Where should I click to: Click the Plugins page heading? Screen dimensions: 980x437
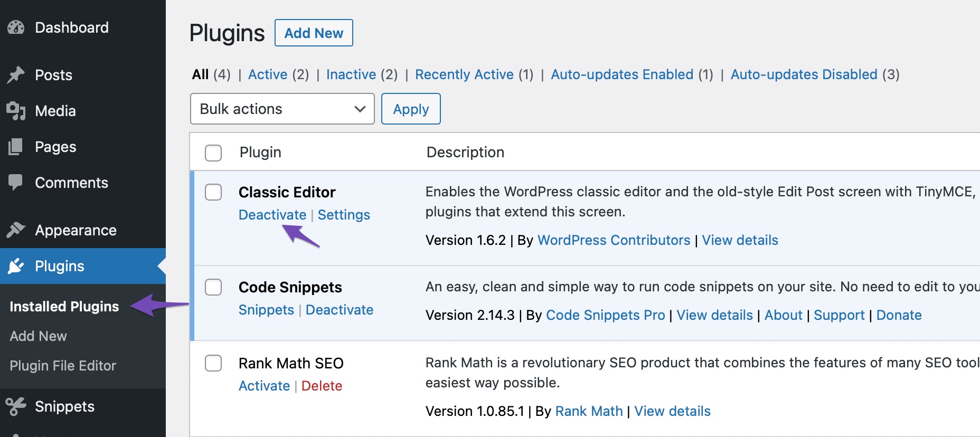[x=227, y=33]
